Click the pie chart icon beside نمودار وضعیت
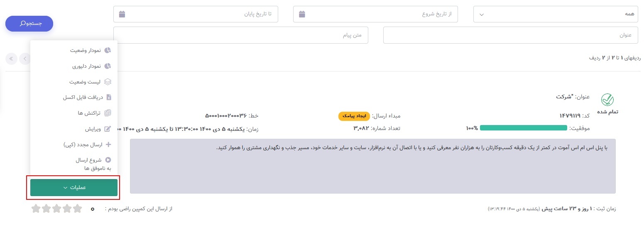 pyautogui.click(x=108, y=50)
